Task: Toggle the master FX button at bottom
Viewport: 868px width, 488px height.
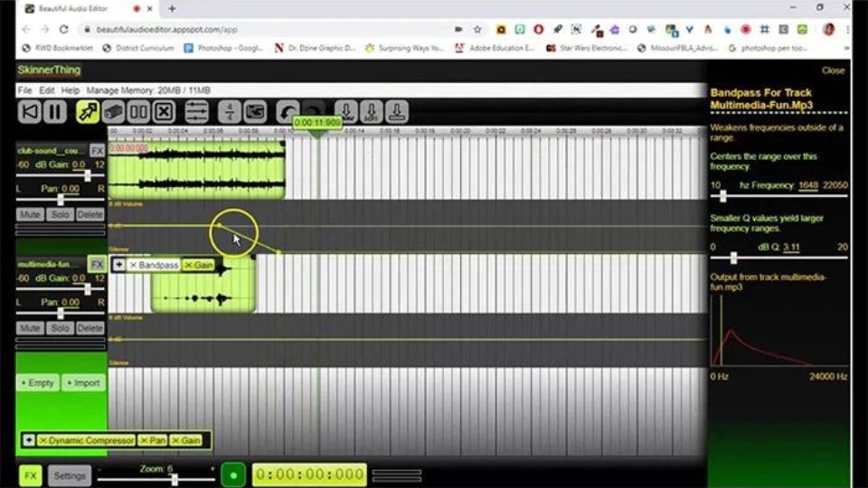Action: click(x=31, y=475)
